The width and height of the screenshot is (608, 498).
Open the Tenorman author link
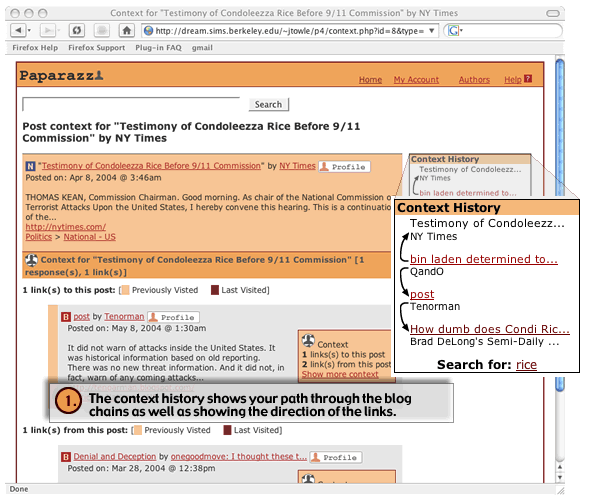point(124,316)
